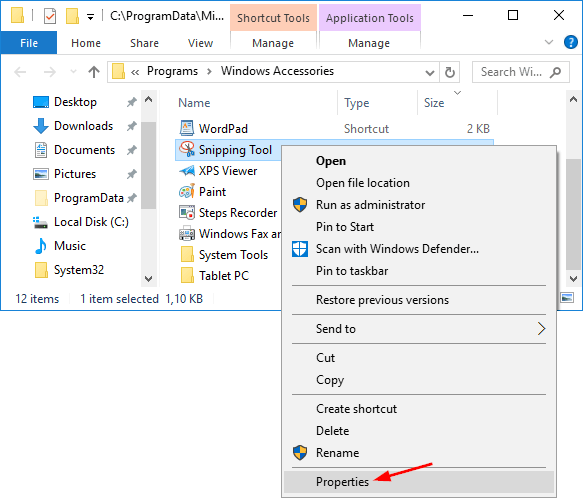The height and width of the screenshot is (498, 583).
Task: Click the Tablet PC folder icon
Action: click(187, 275)
